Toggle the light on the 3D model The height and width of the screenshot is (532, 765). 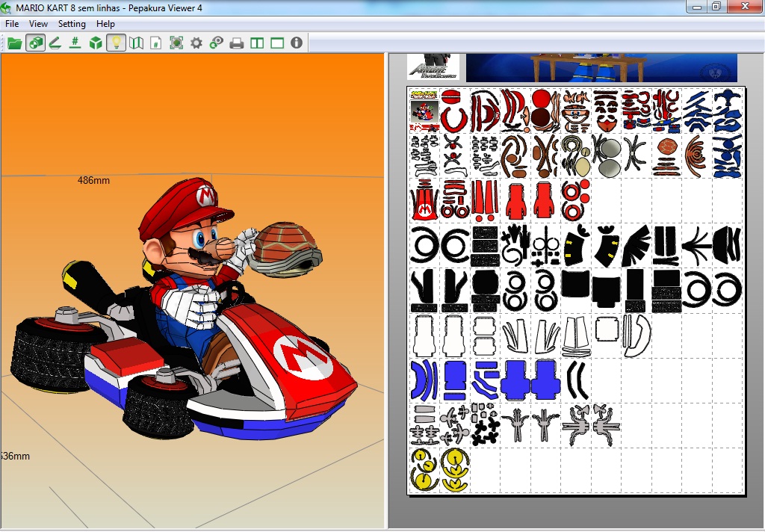click(x=116, y=43)
